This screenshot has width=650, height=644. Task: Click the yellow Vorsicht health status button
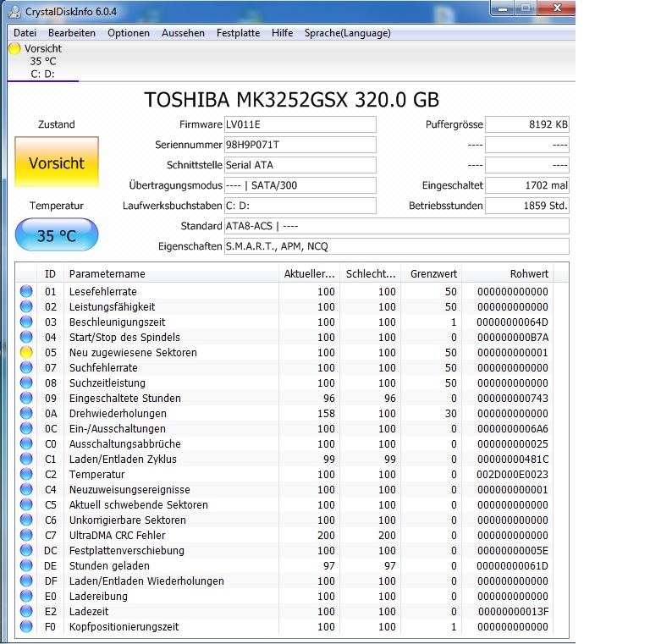(x=57, y=162)
